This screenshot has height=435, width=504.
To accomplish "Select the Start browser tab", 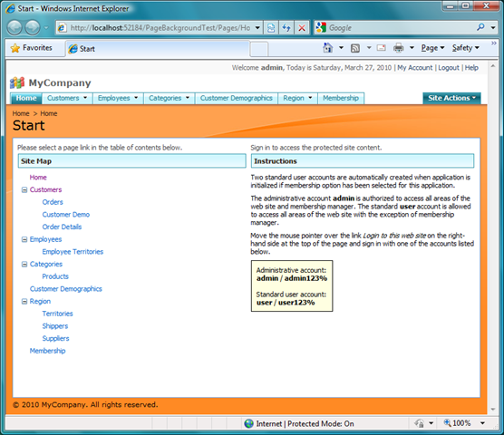I will (x=158, y=49).
